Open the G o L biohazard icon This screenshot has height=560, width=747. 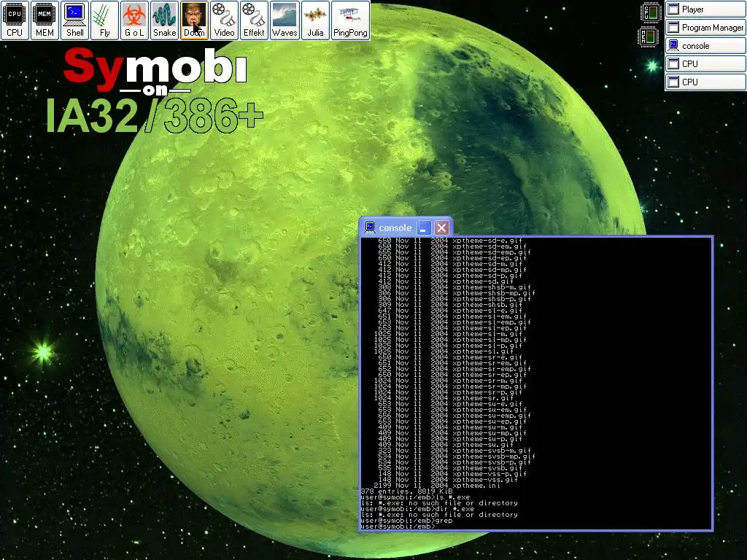134,20
